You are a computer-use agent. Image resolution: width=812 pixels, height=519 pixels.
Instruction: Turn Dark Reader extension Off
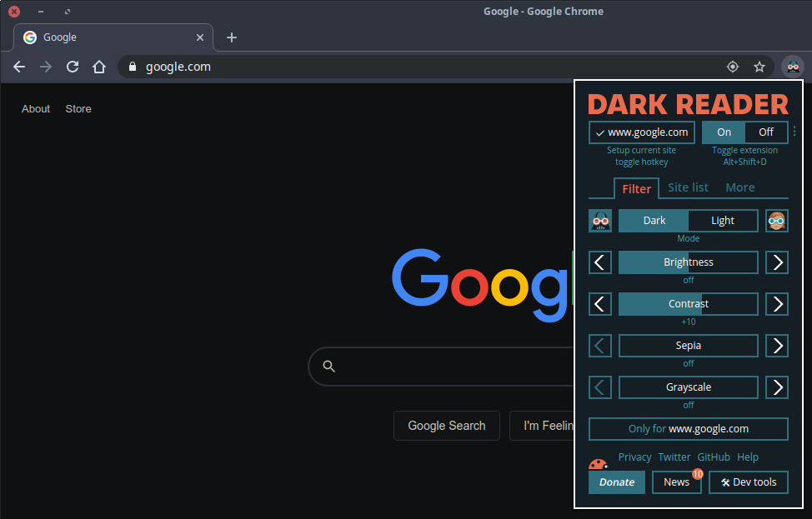tap(766, 132)
